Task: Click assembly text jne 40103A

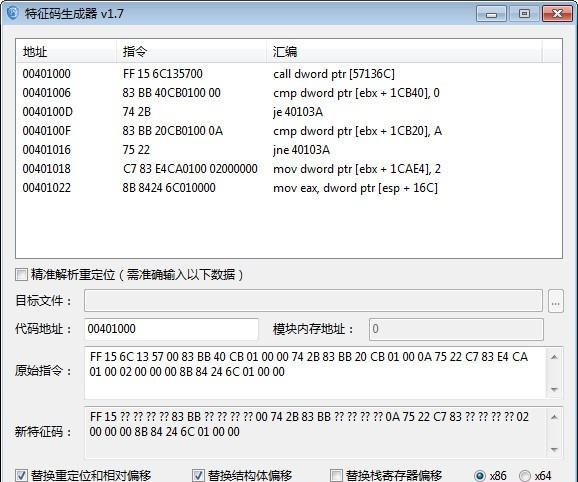Action: click(302, 150)
